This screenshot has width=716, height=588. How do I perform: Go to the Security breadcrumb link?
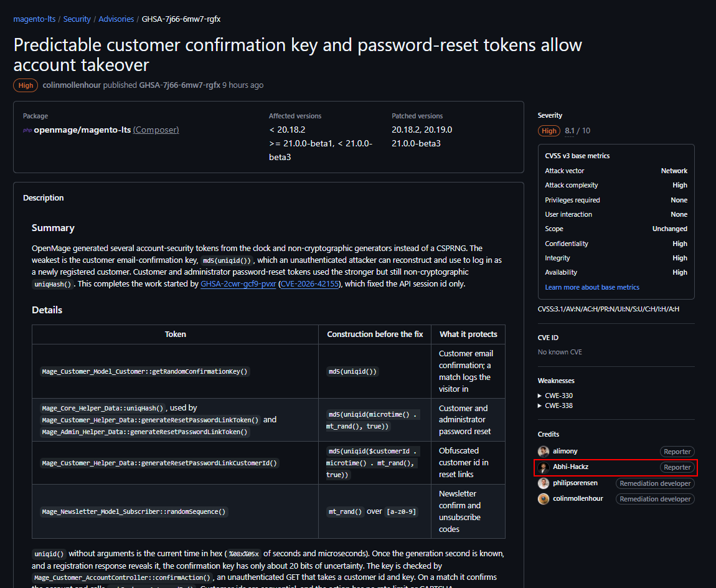pos(77,19)
